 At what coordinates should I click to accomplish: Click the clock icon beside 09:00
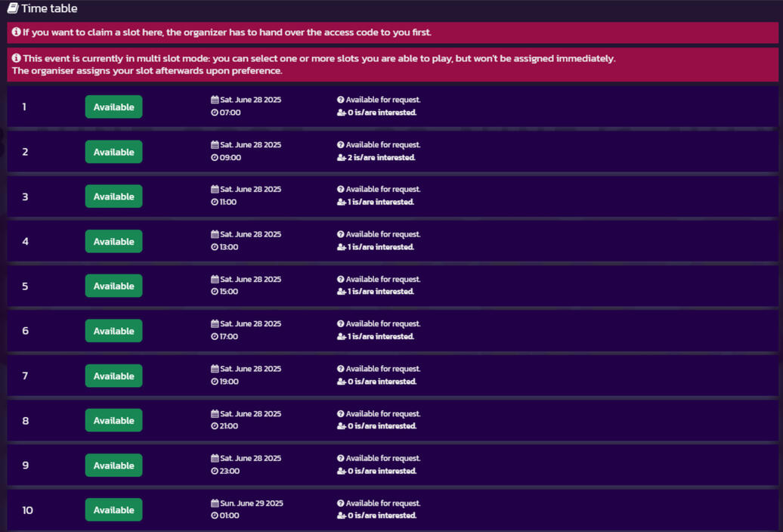click(215, 158)
